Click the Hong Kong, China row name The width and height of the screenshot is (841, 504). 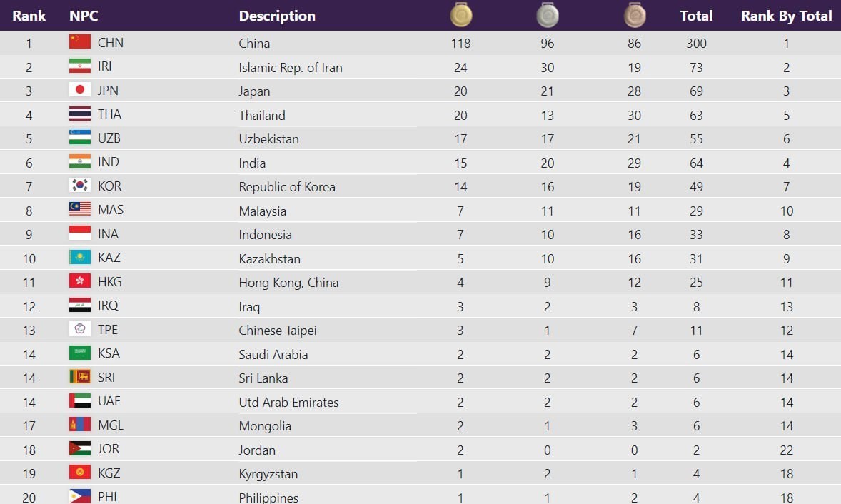click(x=288, y=283)
